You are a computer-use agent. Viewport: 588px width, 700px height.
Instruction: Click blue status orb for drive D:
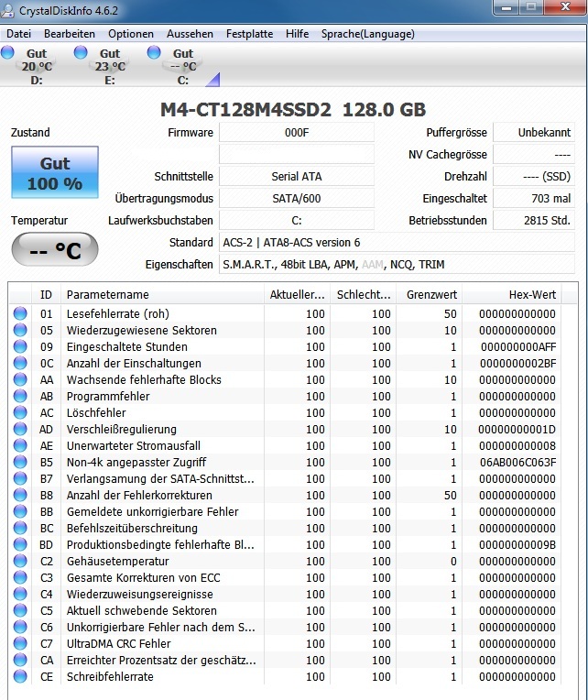coord(7,52)
